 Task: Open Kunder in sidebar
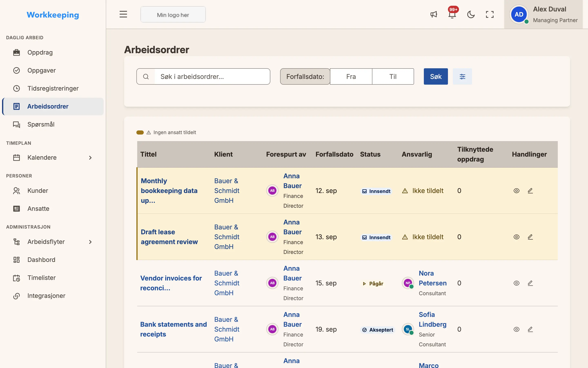(x=53, y=191)
